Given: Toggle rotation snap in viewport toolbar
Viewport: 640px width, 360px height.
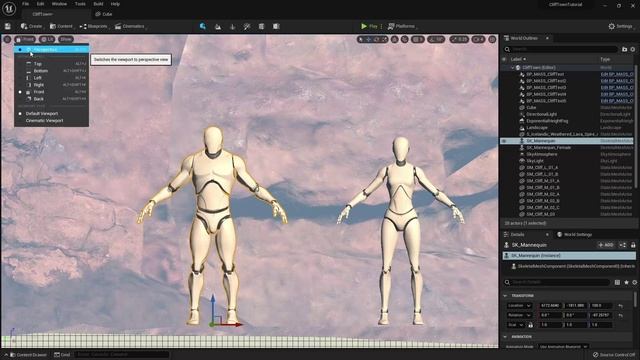Looking at the screenshot, I should pyautogui.click(x=436, y=39).
